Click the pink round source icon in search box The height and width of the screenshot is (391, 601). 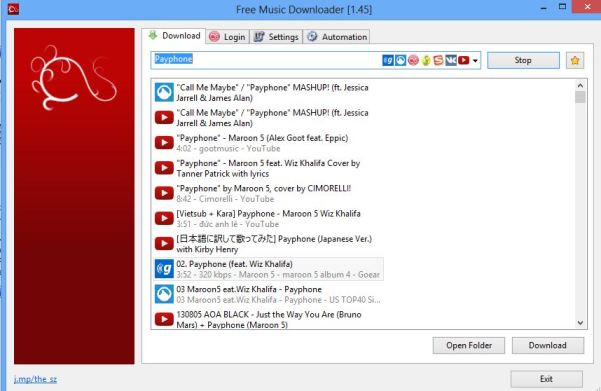pyautogui.click(x=413, y=60)
